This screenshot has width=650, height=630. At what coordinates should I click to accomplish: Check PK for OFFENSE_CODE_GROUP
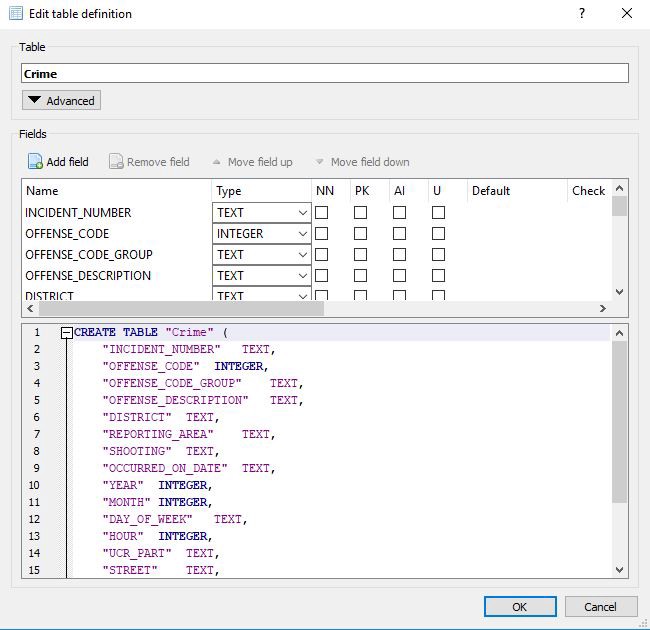pos(360,254)
